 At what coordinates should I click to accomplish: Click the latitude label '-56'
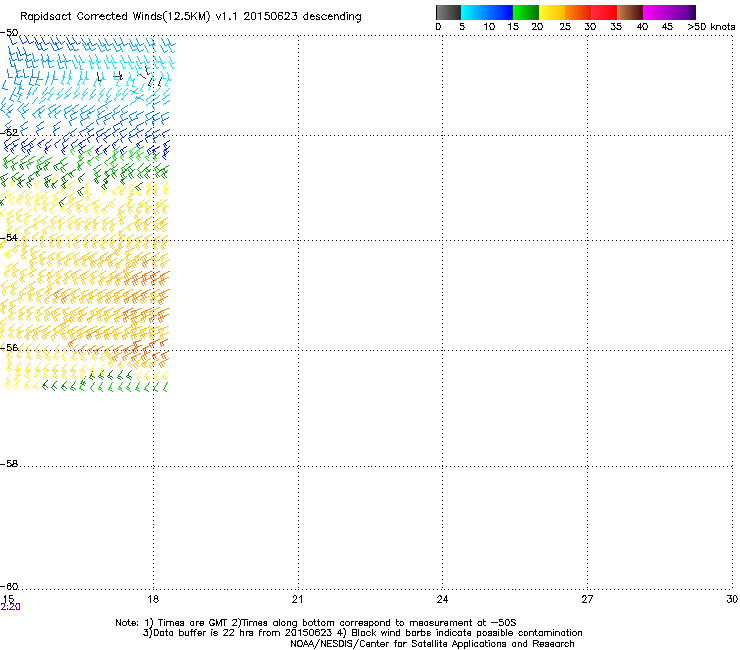9,347
